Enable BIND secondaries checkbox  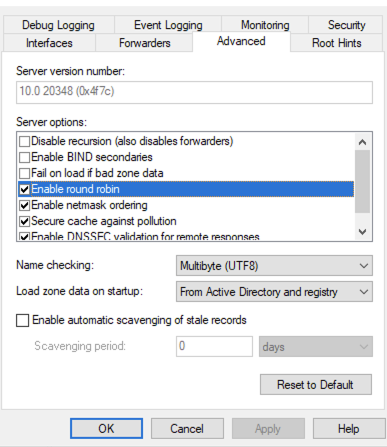[24, 157]
